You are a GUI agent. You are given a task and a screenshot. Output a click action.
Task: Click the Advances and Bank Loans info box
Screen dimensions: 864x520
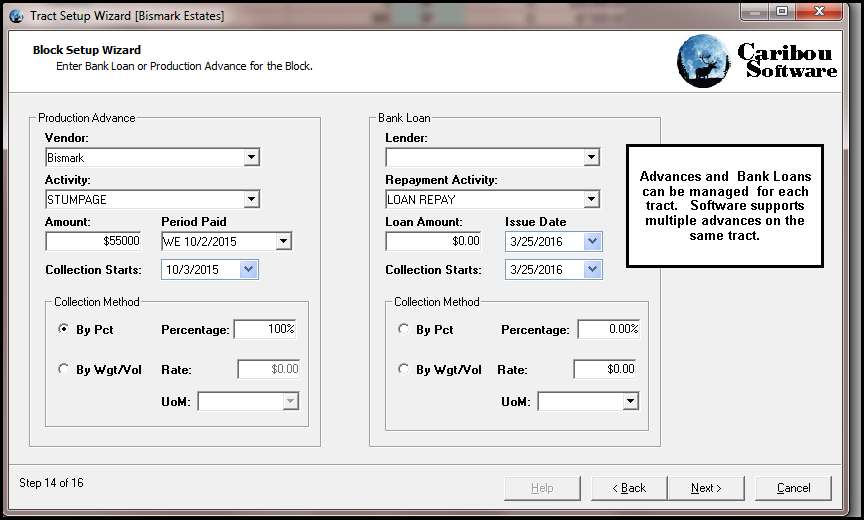[725, 205]
